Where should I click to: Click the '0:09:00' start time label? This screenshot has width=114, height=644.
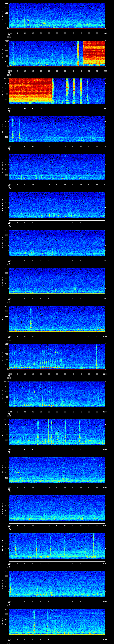[x=9, y=336]
